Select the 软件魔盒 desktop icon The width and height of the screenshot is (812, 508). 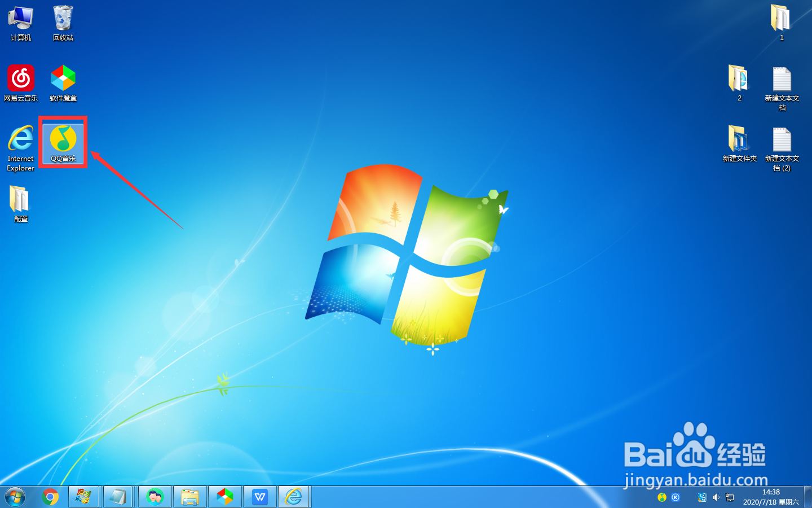coord(63,83)
